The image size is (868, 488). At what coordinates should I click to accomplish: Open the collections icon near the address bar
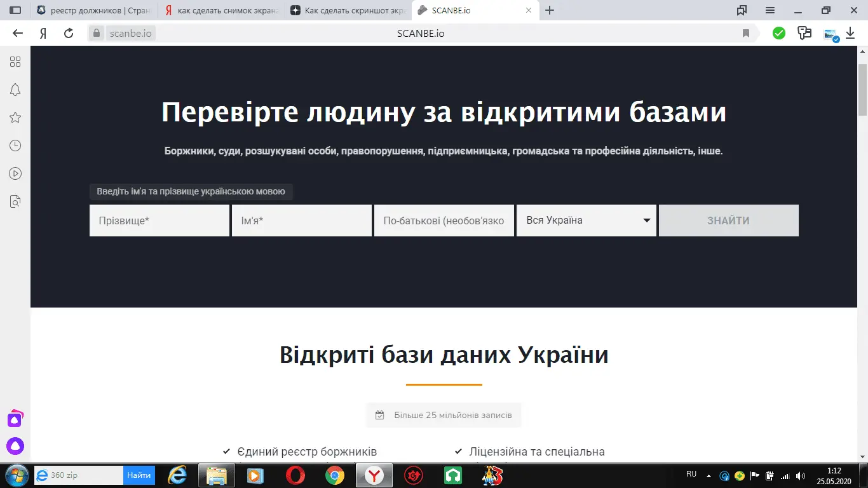pyautogui.click(x=806, y=32)
